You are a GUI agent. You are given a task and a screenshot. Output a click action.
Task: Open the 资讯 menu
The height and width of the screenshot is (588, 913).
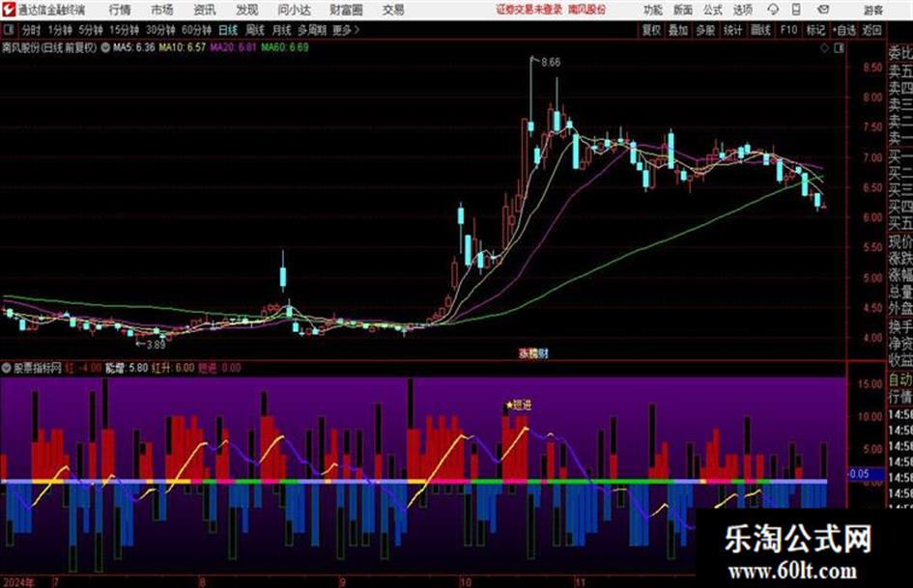pyautogui.click(x=205, y=10)
